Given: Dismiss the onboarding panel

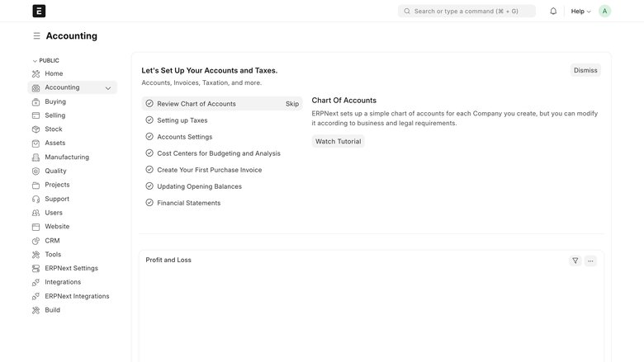Looking at the screenshot, I should tap(585, 70).
